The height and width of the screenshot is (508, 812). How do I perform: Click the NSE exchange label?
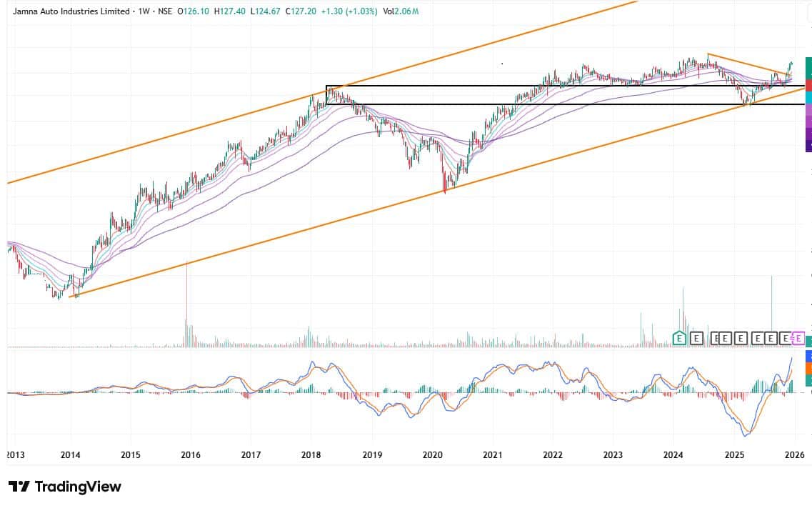pyautogui.click(x=165, y=12)
